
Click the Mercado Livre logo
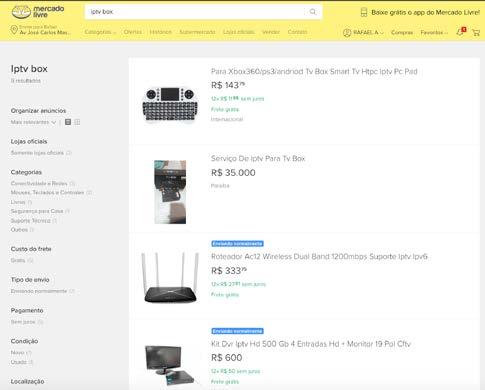pos(38,12)
